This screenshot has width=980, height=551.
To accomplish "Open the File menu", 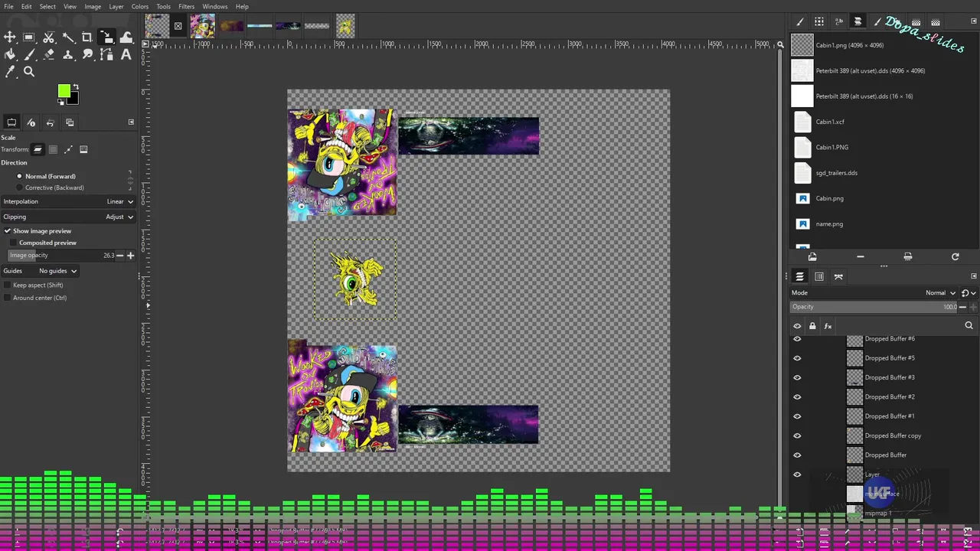I will 8,7.
